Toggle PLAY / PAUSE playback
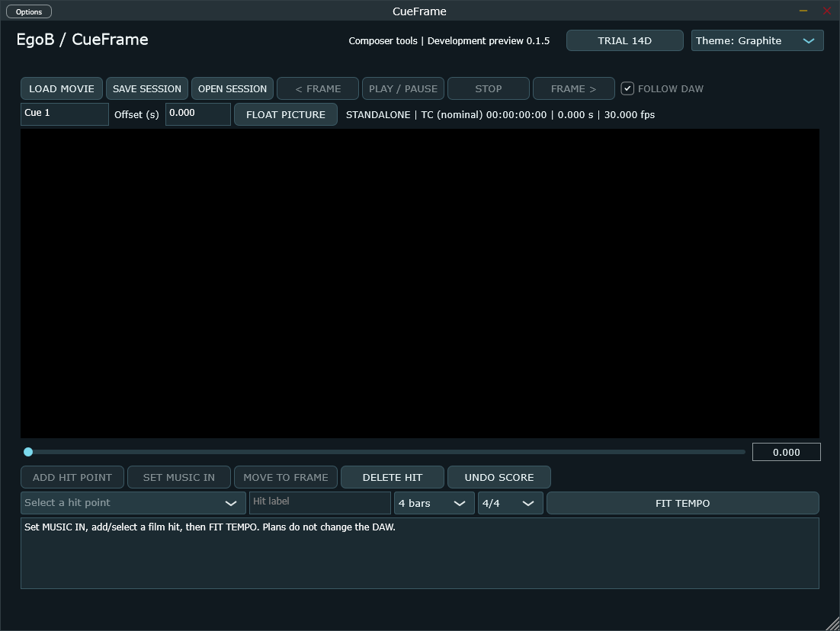The image size is (840, 631). (403, 89)
